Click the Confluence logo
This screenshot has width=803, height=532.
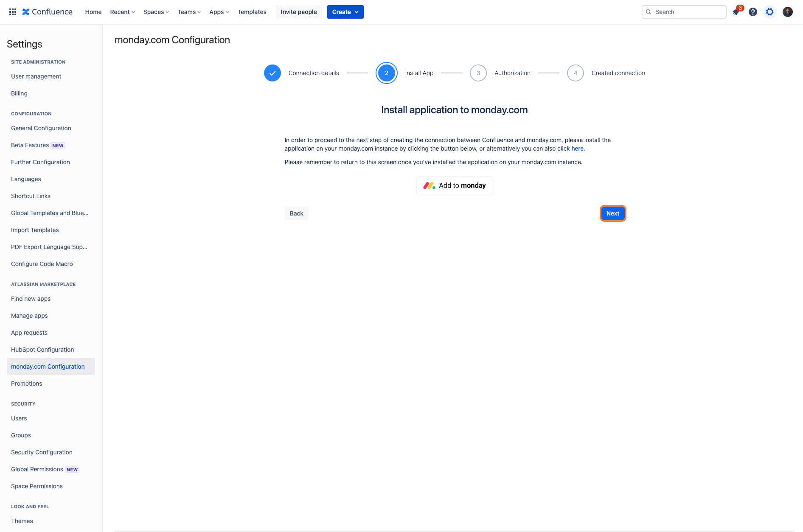[47, 12]
